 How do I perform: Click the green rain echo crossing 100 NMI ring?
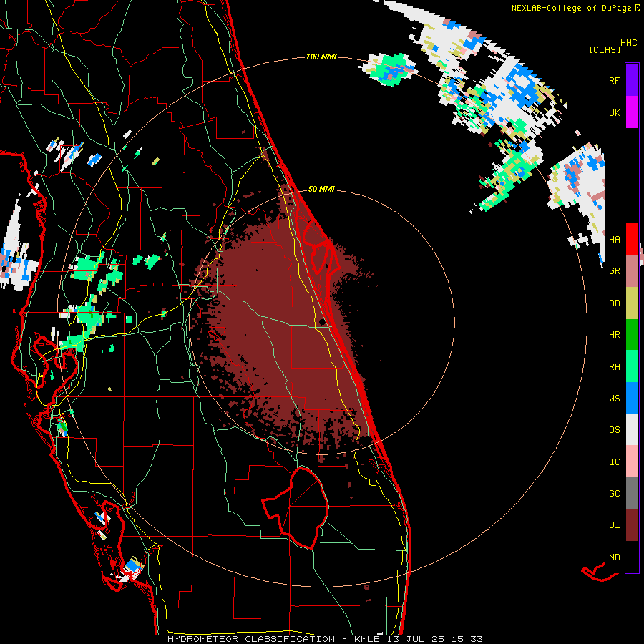(389, 69)
